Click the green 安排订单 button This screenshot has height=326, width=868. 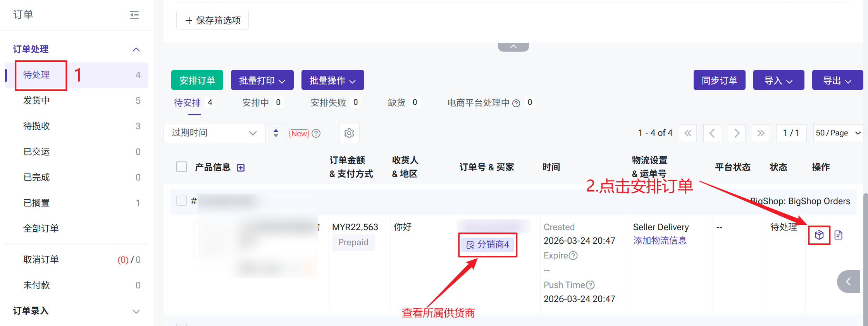pyautogui.click(x=197, y=80)
